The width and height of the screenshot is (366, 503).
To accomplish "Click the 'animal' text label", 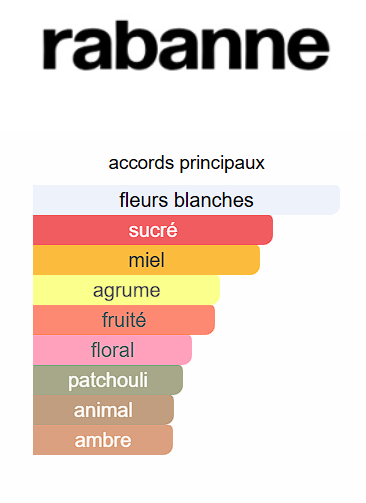I will tap(103, 410).
